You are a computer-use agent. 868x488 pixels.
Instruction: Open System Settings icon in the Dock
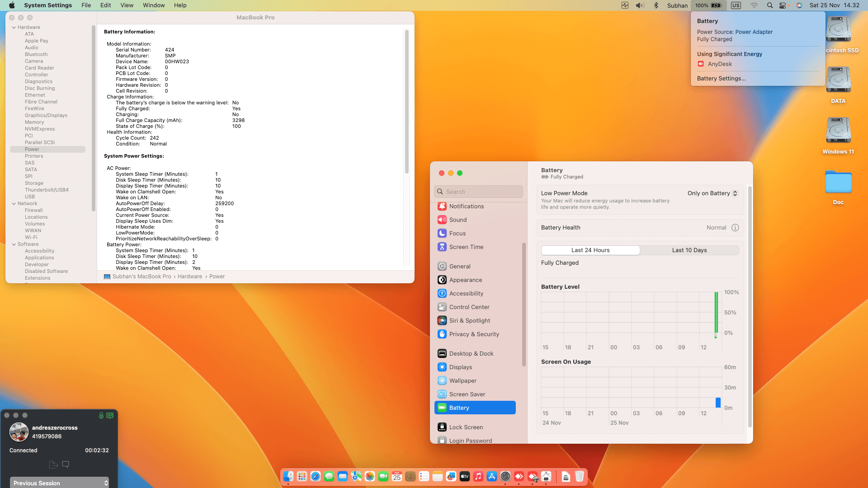point(505,476)
